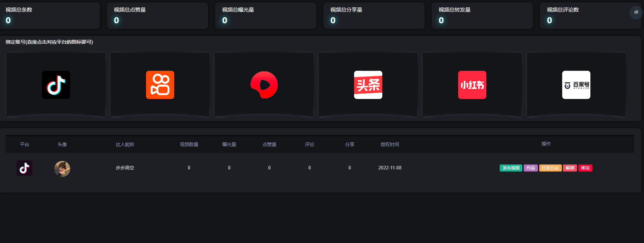Click the 视频数量 value 0 for 步步高空
The image size is (644, 243).
tap(189, 168)
